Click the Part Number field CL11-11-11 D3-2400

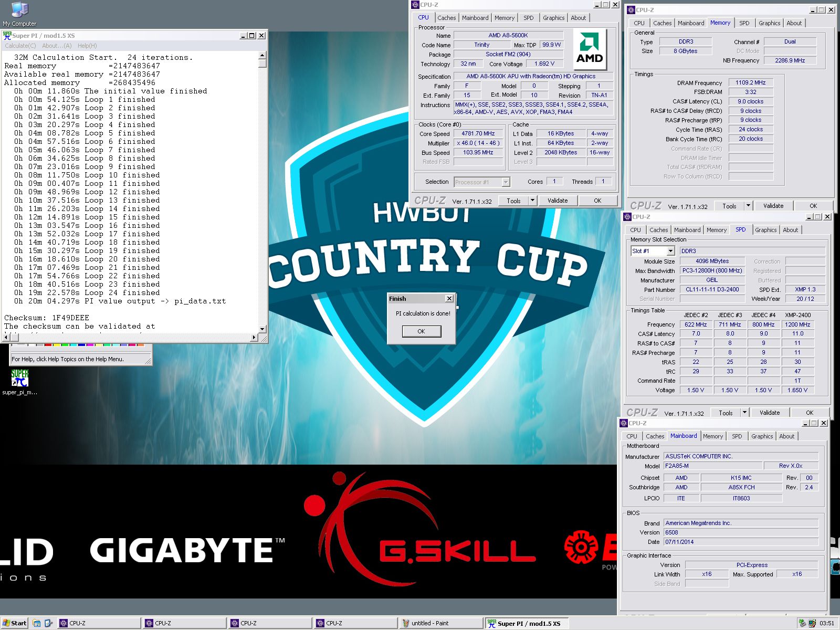(712, 290)
